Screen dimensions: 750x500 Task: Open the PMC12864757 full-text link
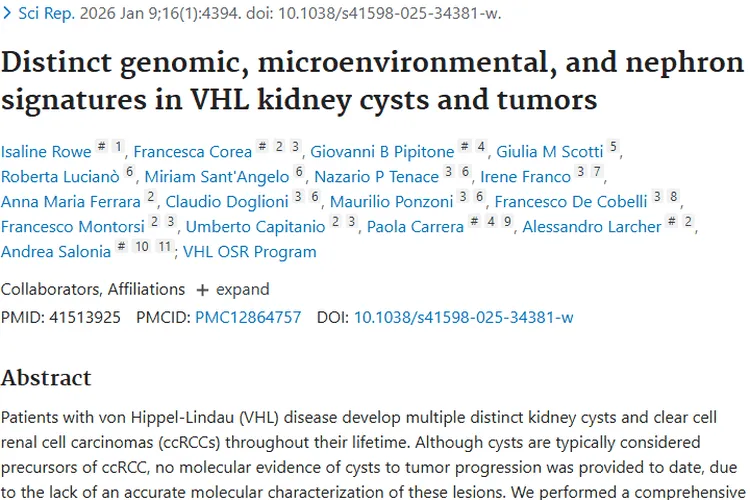247,318
